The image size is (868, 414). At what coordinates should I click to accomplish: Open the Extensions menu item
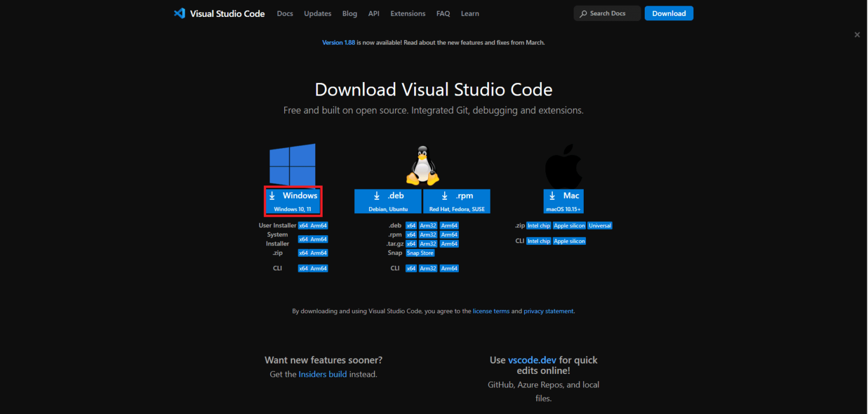point(407,13)
